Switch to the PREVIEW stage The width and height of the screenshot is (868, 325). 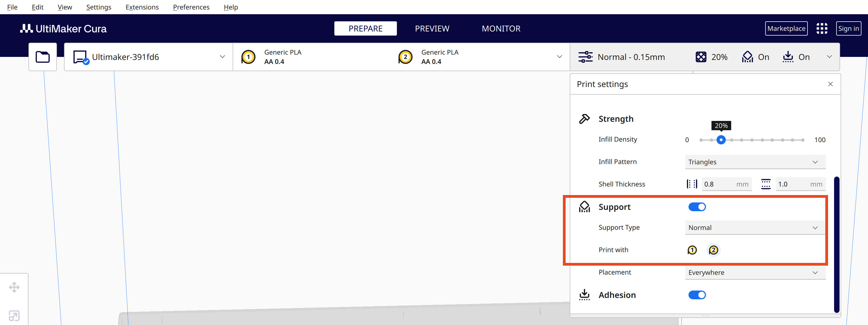pyautogui.click(x=432, y=29)
